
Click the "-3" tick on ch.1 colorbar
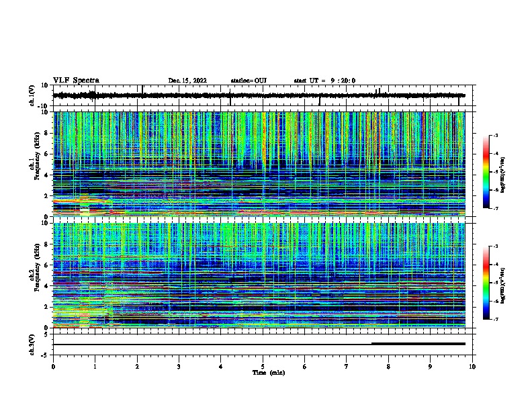495,135
